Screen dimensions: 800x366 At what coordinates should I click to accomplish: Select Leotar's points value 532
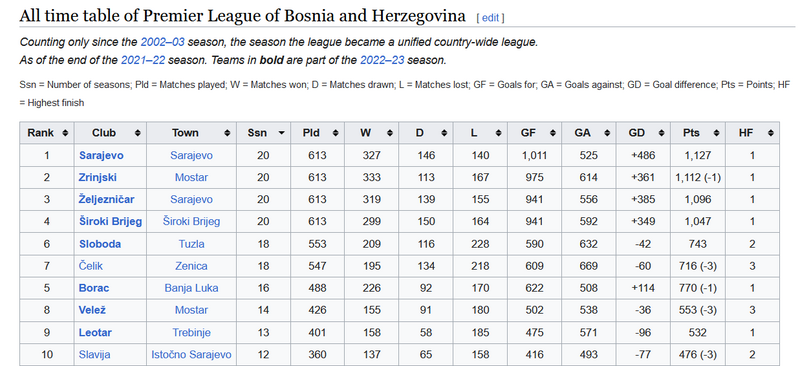[x=698, y=332]
